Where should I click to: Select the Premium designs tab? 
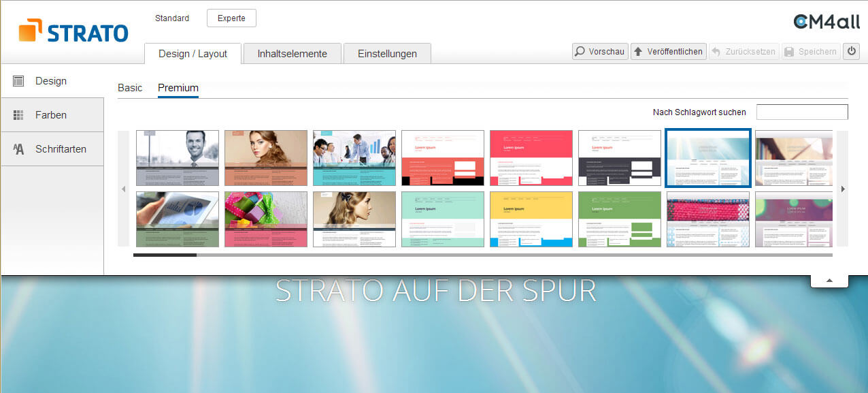(x=178, y=88)
